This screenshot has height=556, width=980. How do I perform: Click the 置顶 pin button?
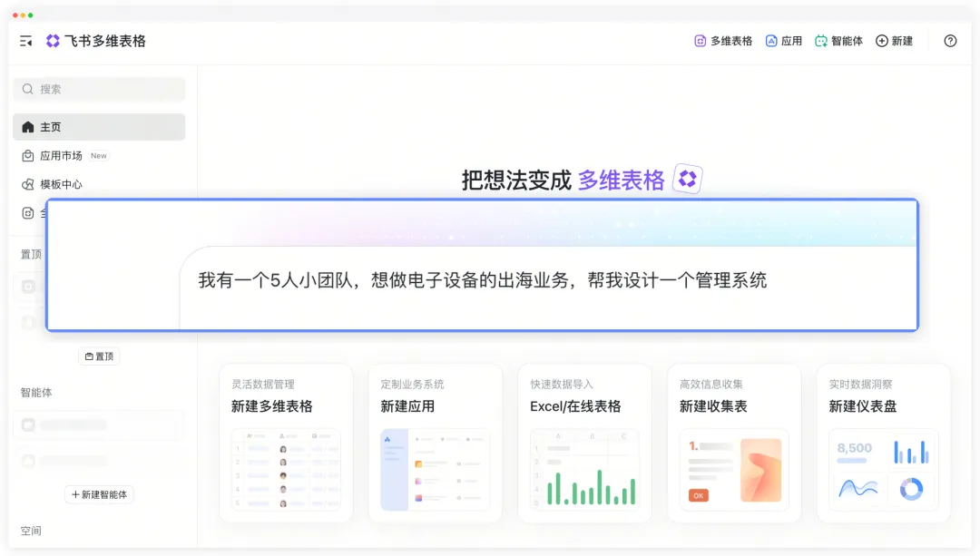coord(100,356)
